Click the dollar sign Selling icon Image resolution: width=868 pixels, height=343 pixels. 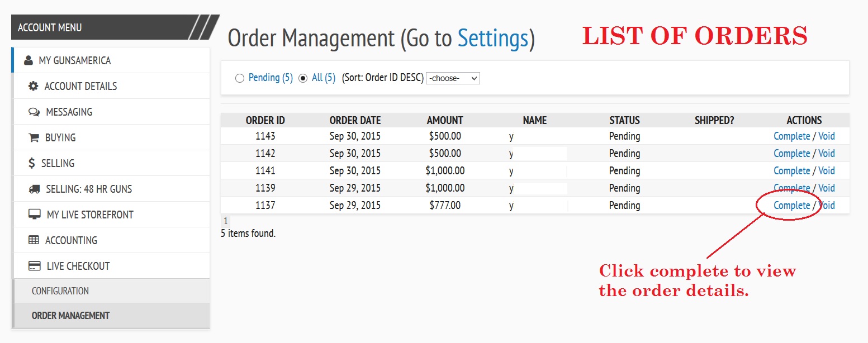pyautogui.click(x=32, y=163)
